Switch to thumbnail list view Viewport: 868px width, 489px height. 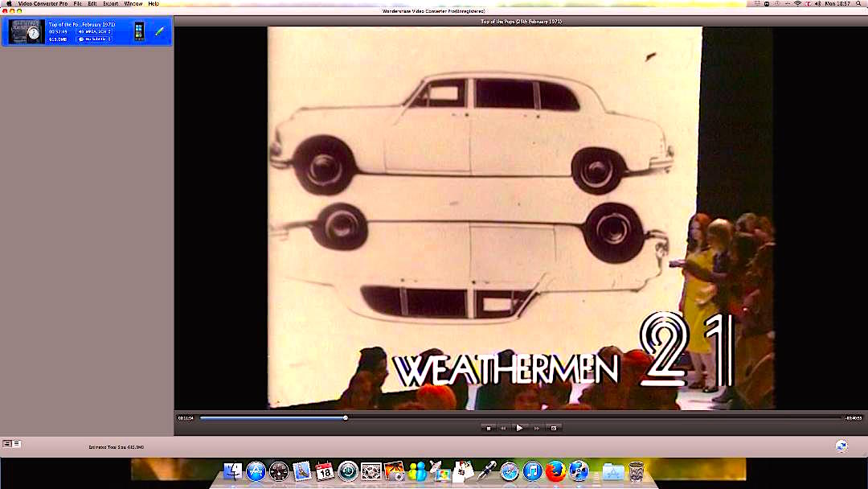point(7,444)
